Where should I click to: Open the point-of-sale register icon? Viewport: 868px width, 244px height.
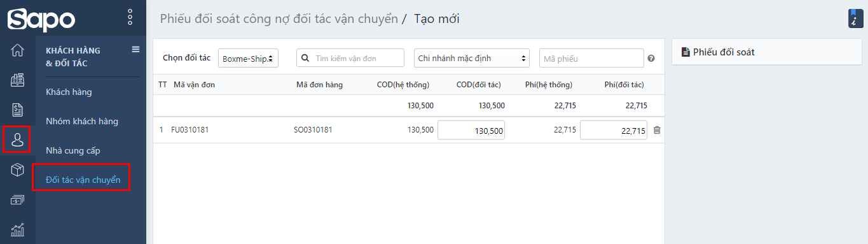18,80
